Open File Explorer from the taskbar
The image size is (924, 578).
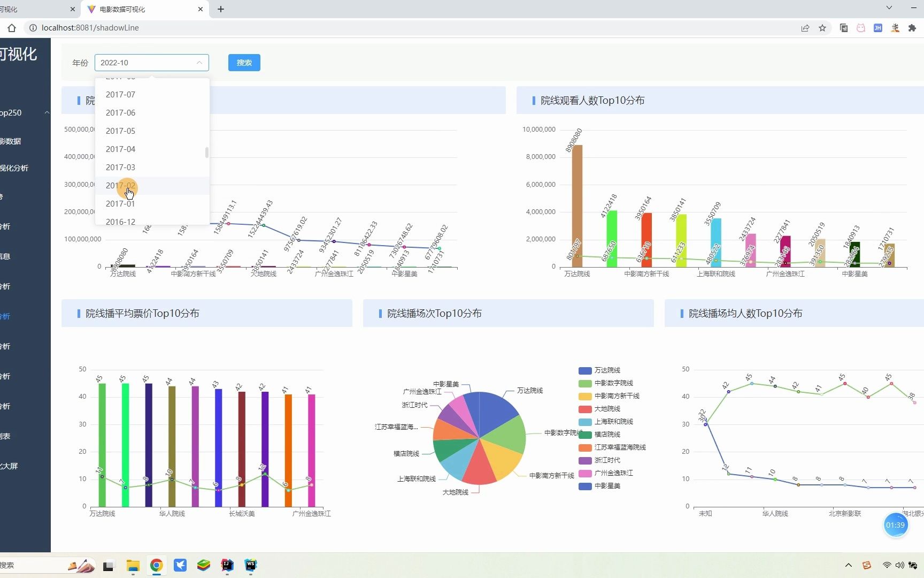tap(133, 565)
